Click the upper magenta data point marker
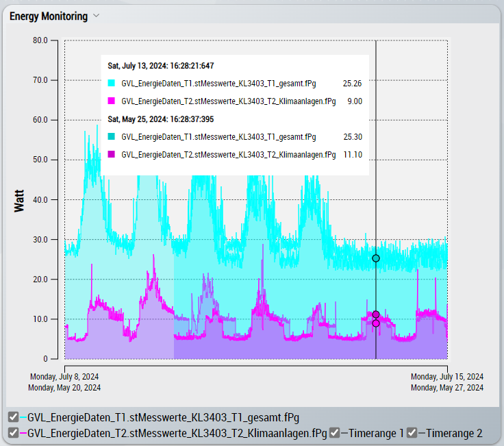The width and height of the screenshot is (504, 446). pyautogui.click(x=376, y=314)
